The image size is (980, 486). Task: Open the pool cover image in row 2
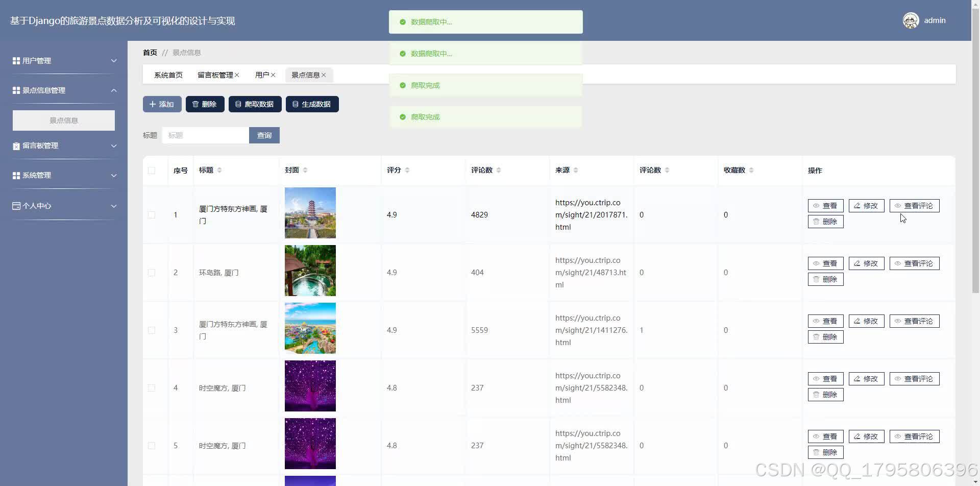click(x=310, y=271)
